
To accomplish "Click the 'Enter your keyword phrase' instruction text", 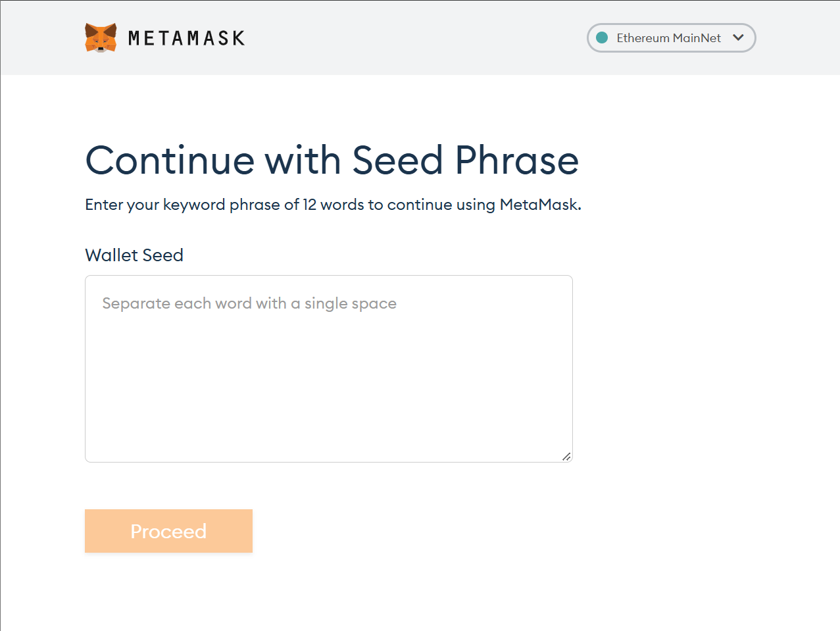I will pyautogui.click(x=333, y=205).
